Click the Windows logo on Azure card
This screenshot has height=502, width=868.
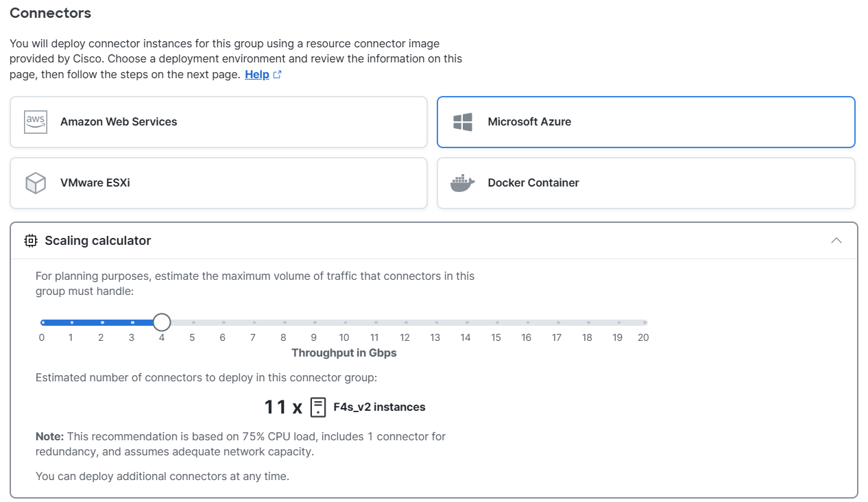click(463, 122)
